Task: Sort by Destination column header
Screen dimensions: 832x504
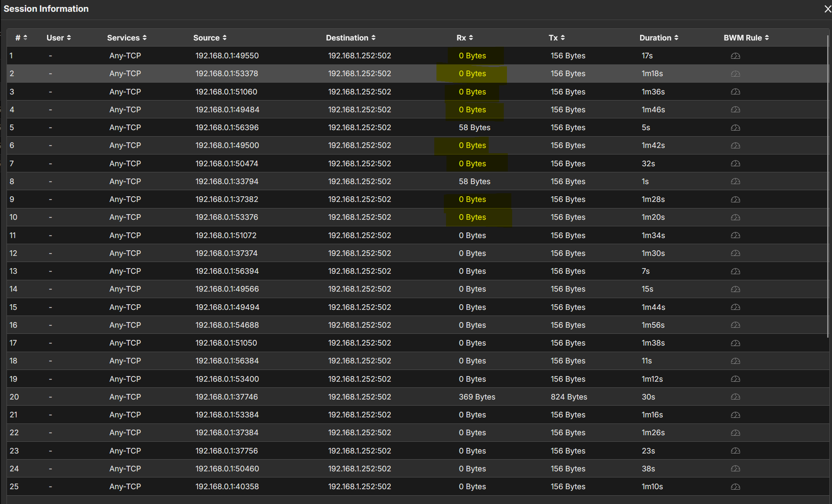Action: point(351,38)
